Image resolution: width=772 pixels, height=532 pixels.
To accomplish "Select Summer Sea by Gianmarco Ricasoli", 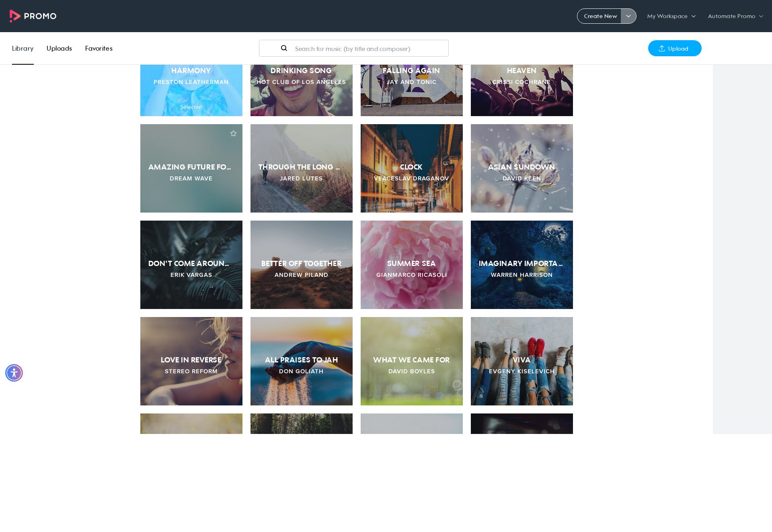I will coord(412,265).
